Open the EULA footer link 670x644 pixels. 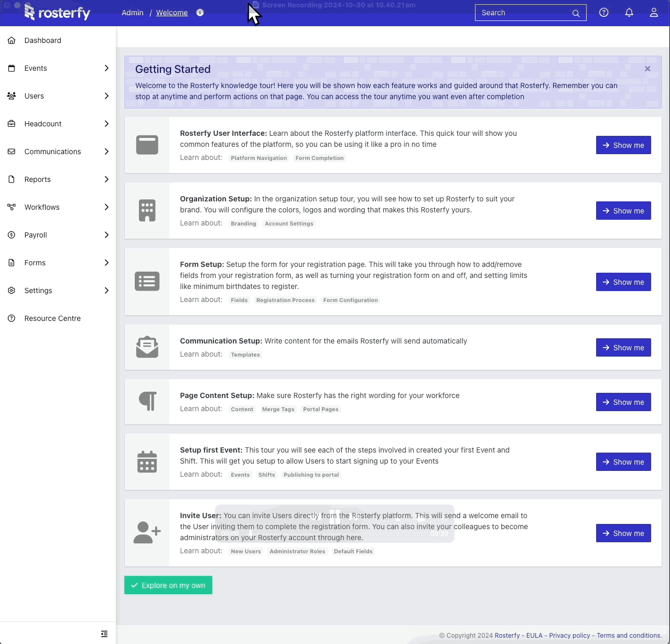534,636
